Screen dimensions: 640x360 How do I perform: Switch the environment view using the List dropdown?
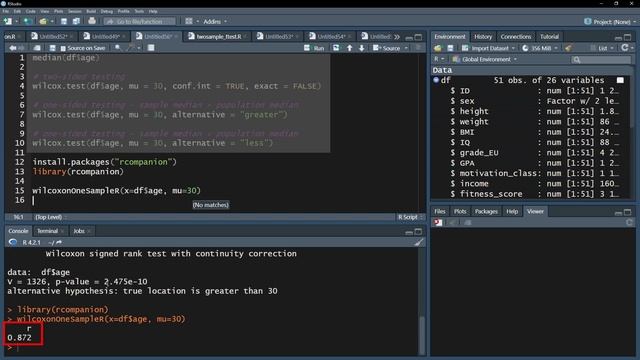point(602,48)
